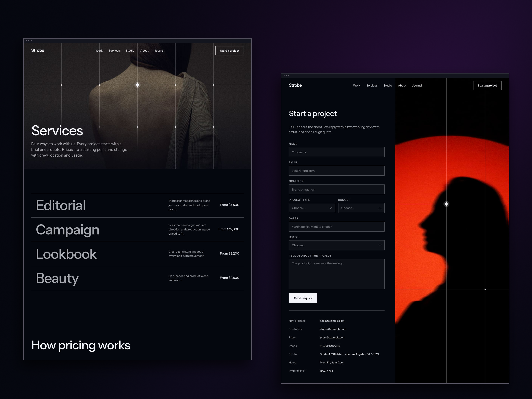This screenshot has height=399, width=532.
Task: Click the From $12,000 price text
Action: [x=229, y=229]
